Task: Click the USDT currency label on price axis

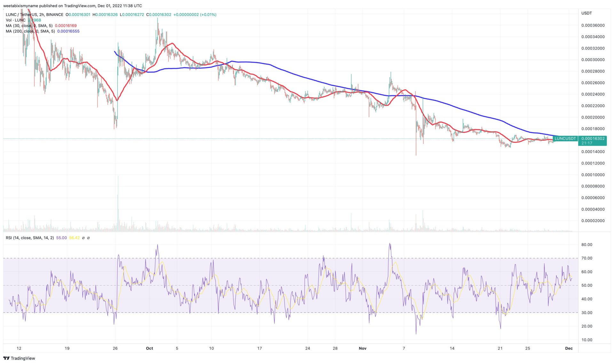Action: tap(586, 13)
